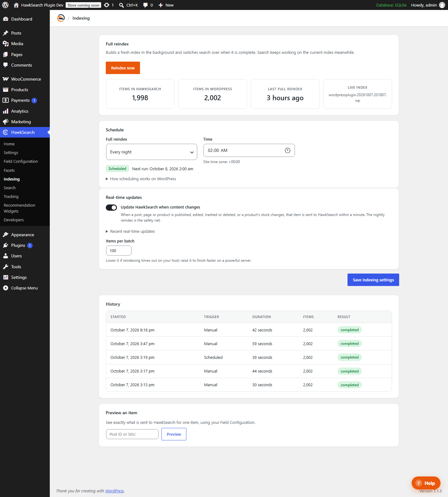Toggle Update HawkSearch when content changes
The image size is (448, 497).
pos(111,208)
